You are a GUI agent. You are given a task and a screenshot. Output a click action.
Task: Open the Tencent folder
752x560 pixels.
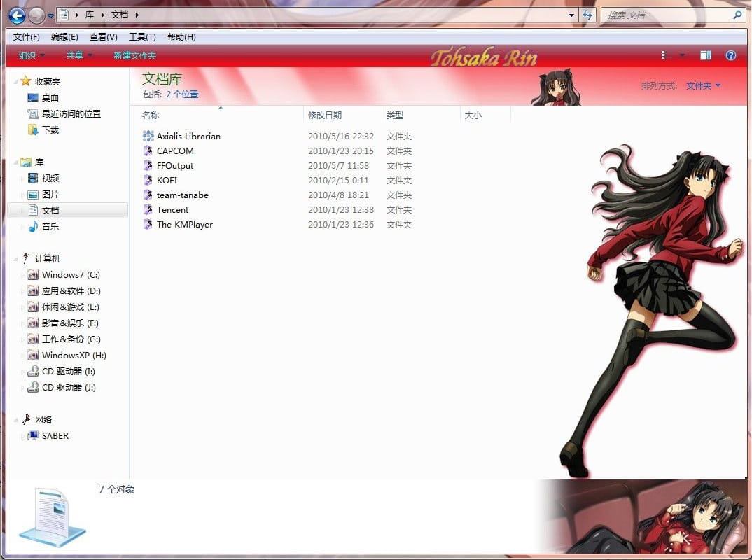[x=174, y=209]
